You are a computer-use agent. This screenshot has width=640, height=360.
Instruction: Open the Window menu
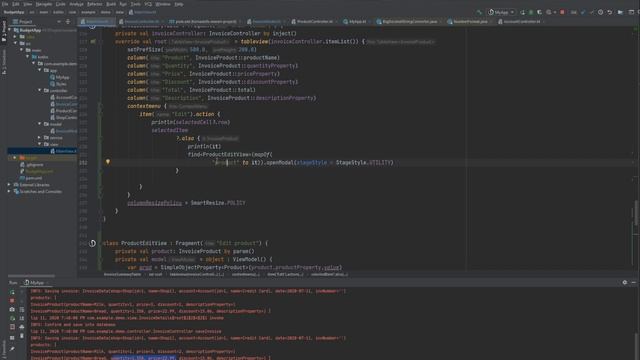pyautogui.click(x=163, y=4)
